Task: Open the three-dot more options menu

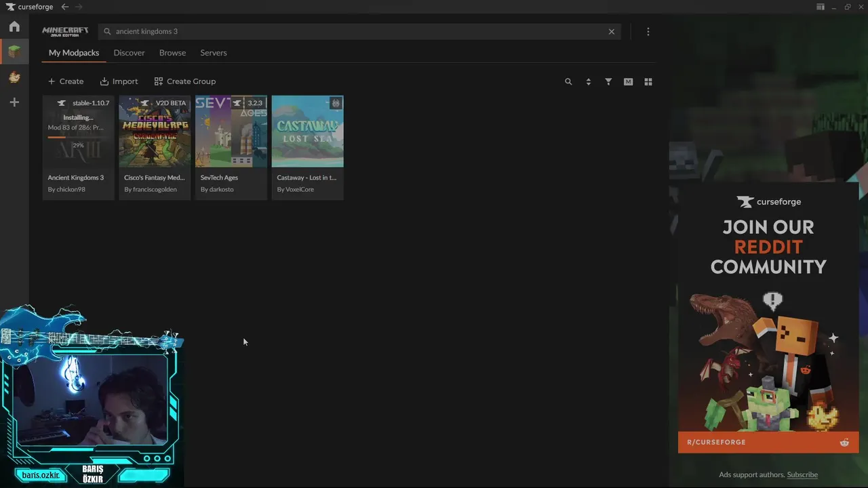Action: (x=648, y=31)
